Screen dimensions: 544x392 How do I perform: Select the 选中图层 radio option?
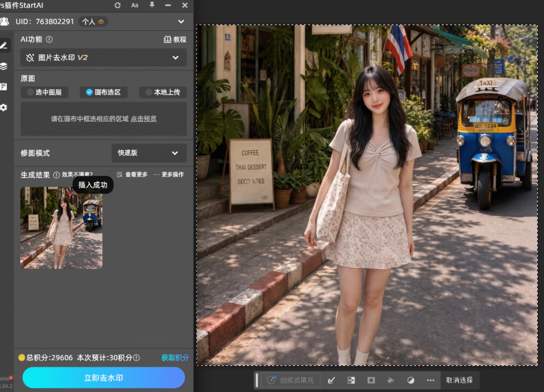point(45,92)
